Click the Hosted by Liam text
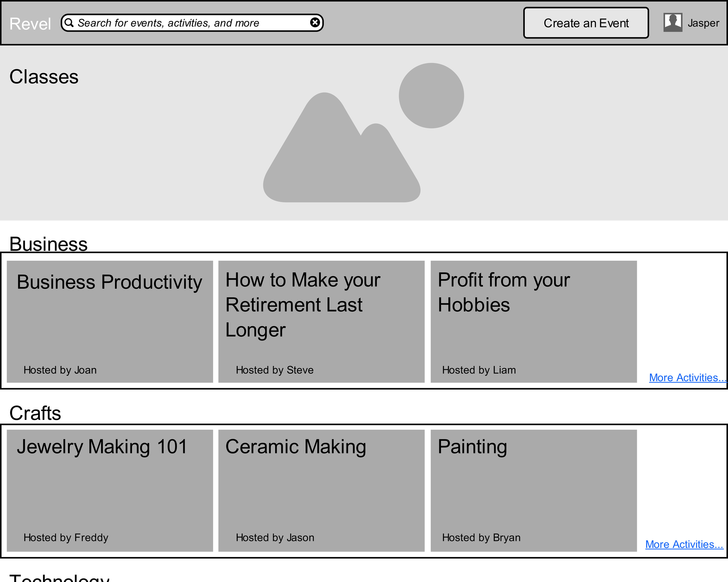 [479, 370]
